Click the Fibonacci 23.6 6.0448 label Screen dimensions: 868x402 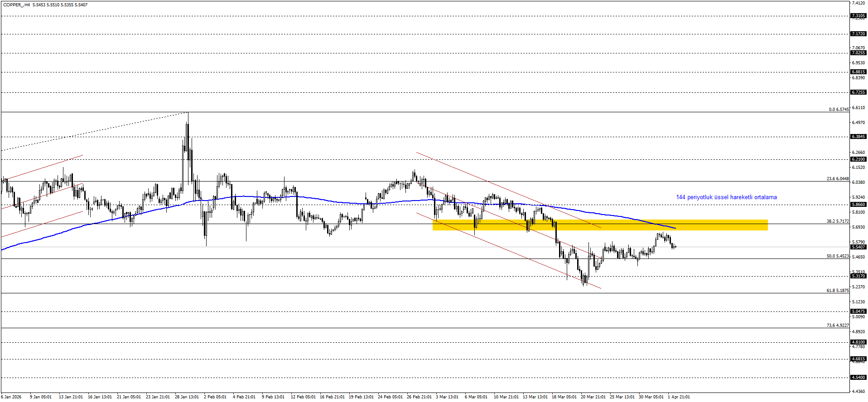tap(837, 179)
